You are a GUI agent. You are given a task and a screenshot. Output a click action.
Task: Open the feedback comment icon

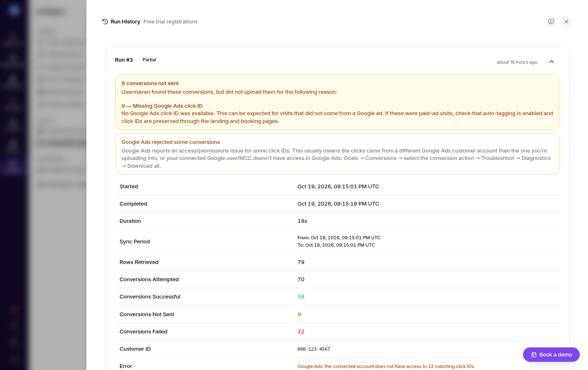(x=551, y=22)
